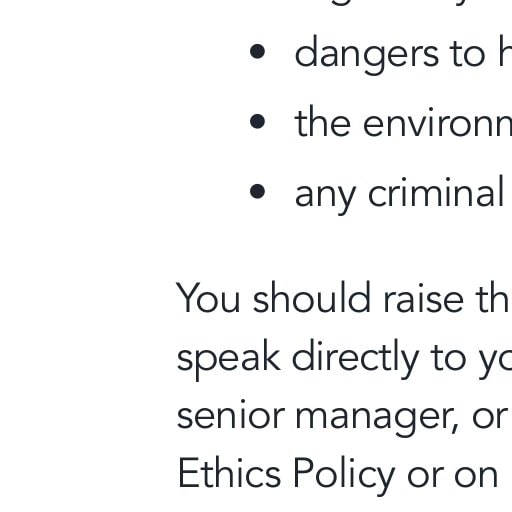
Task: Click the bullet before "the environ" line
Action: (257, 122)
